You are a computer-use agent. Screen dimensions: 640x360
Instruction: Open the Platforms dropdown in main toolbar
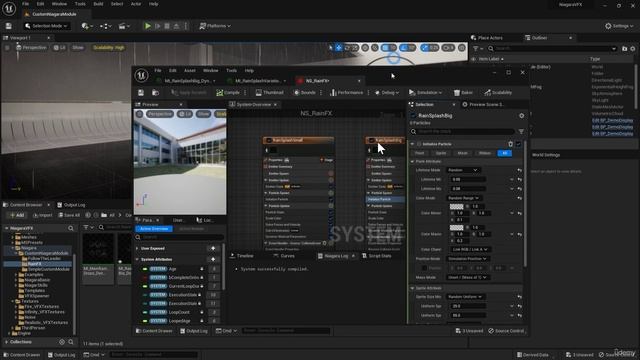(215, 26)
